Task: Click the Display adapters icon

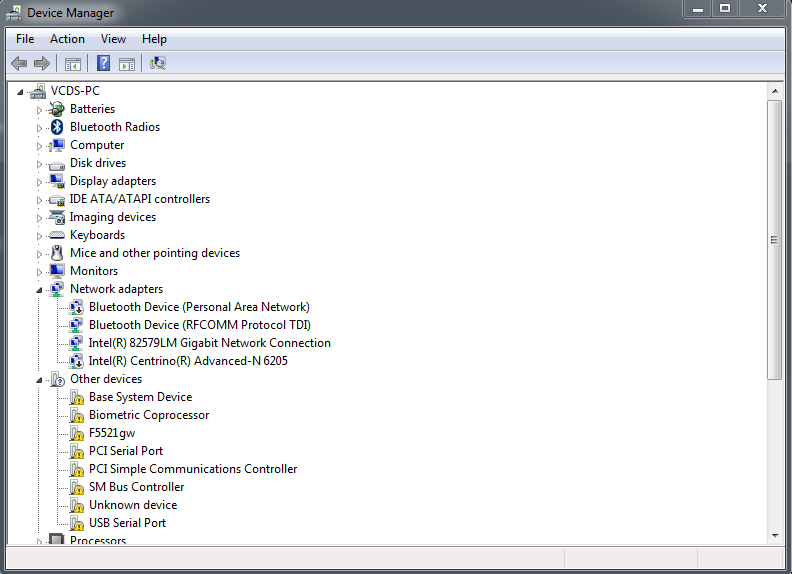Action: (57, 181)
